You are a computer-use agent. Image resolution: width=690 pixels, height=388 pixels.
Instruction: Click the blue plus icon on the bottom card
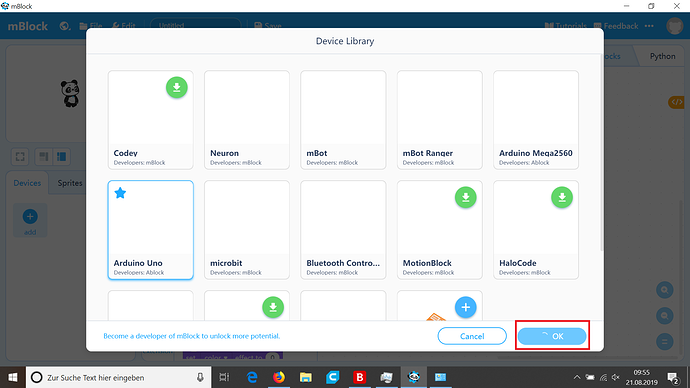[466, 307]
